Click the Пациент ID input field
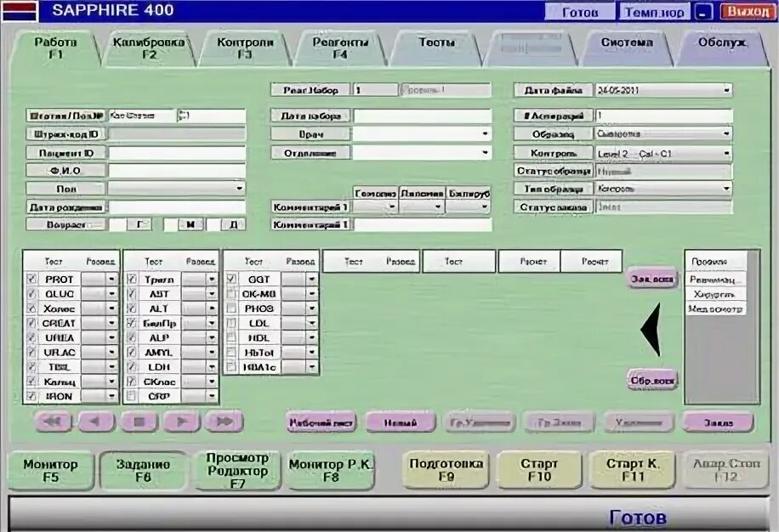The image size is (779, 532). pos(177,153)
